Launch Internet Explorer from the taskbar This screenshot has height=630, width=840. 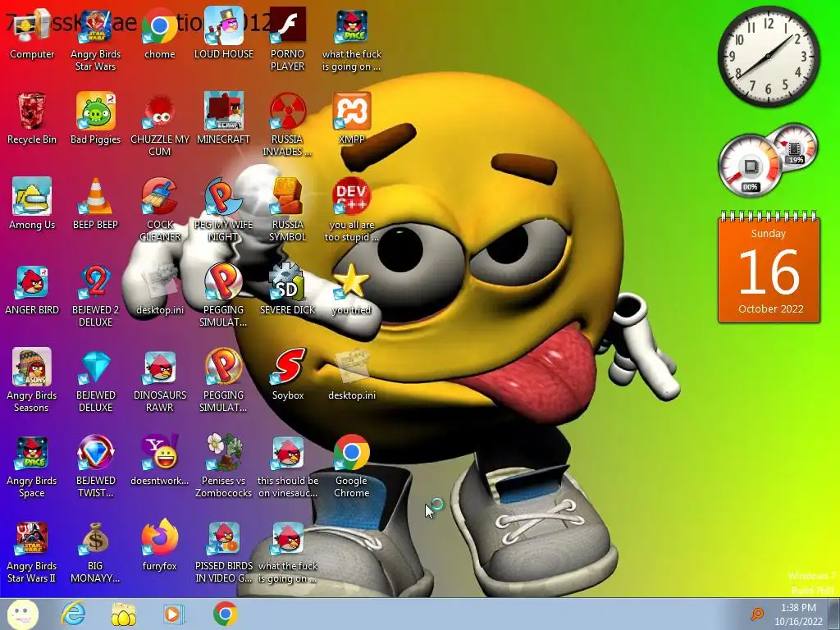coord(73,614)
